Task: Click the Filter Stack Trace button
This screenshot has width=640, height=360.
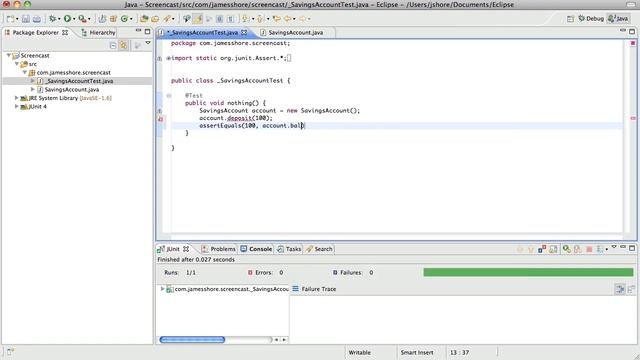Action: coord(620,289)
